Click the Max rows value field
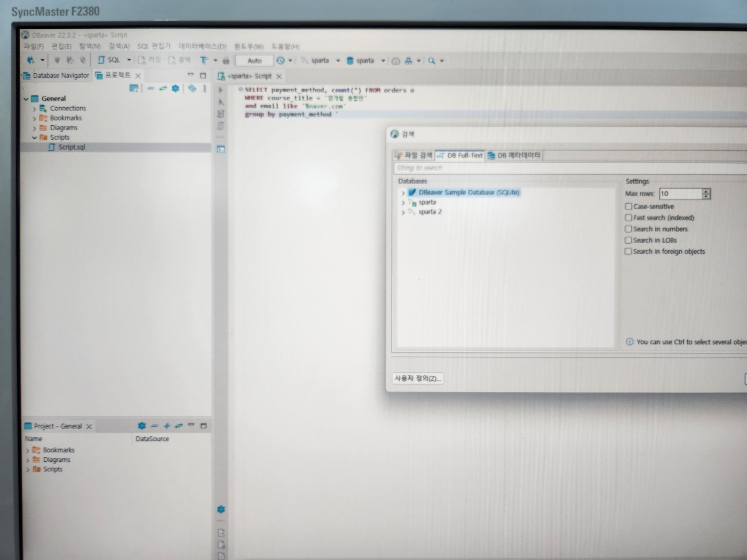747x560 pixels. 680,194
